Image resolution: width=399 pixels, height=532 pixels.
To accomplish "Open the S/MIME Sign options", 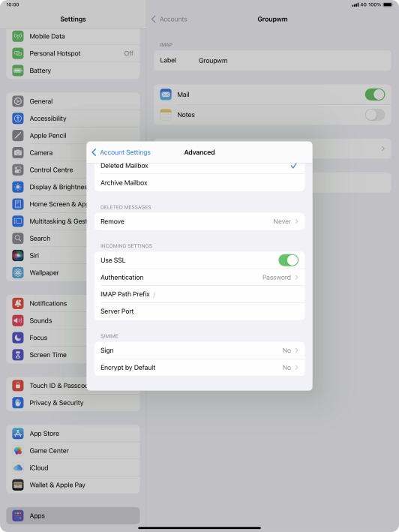I will (x=199, y=350).
